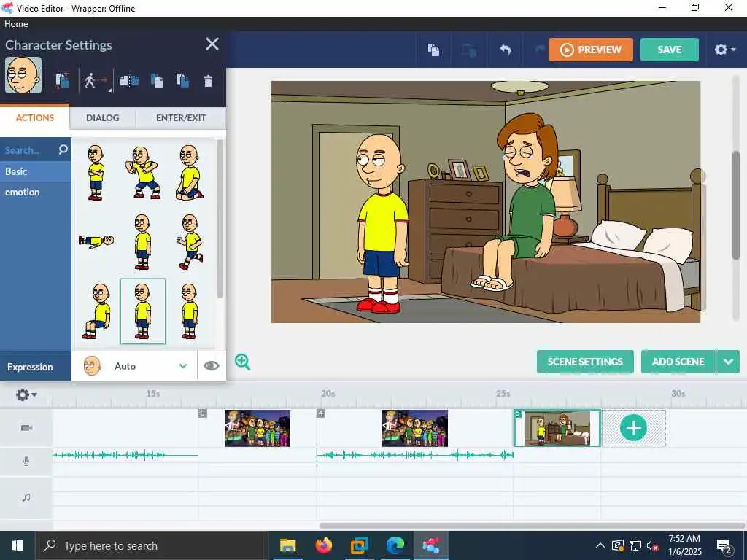Screen dimensions: 747x560
Task: Select the first audio waveform near 15s
Action: tap(125, 455)
